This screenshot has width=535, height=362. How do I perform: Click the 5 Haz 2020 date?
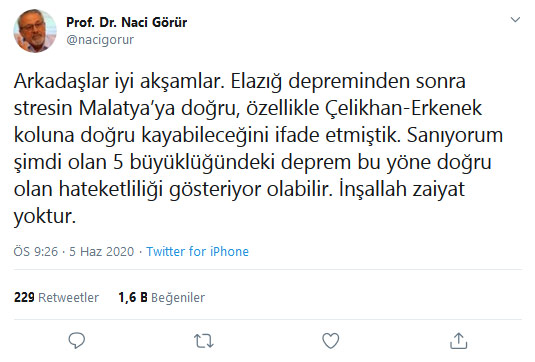pyautogui.click(x=102, y=251)
